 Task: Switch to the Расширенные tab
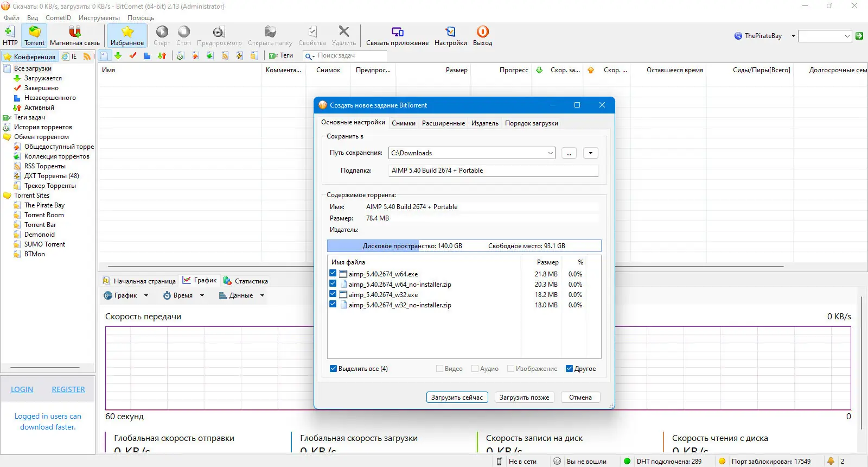443,123
